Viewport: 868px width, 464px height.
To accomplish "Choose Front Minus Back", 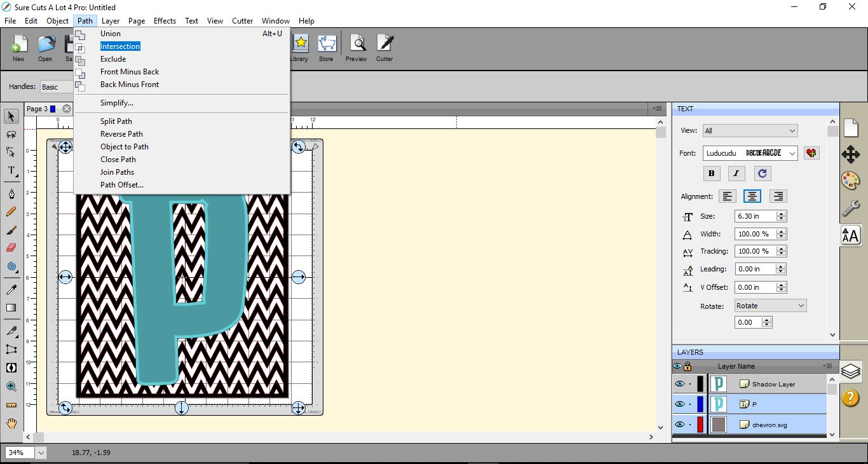I will point(181,72).
